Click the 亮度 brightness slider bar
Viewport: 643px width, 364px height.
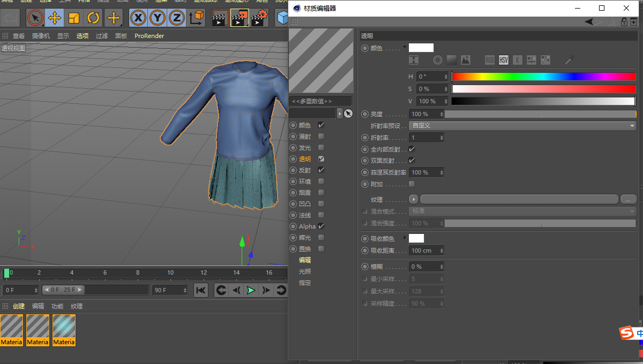tap(541, 114)
